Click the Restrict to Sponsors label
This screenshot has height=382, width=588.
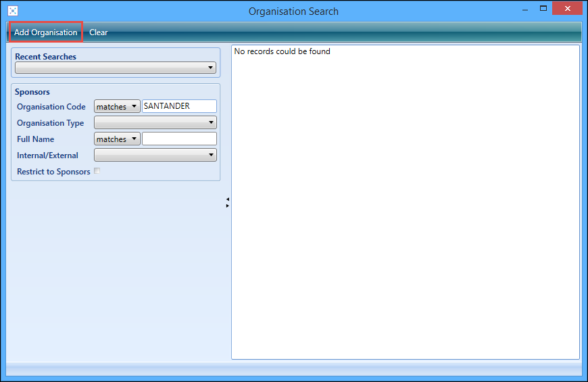tap(53, 172)
